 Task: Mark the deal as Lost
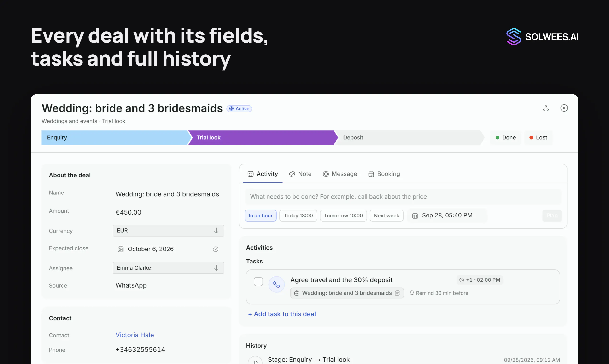point(538,138)
